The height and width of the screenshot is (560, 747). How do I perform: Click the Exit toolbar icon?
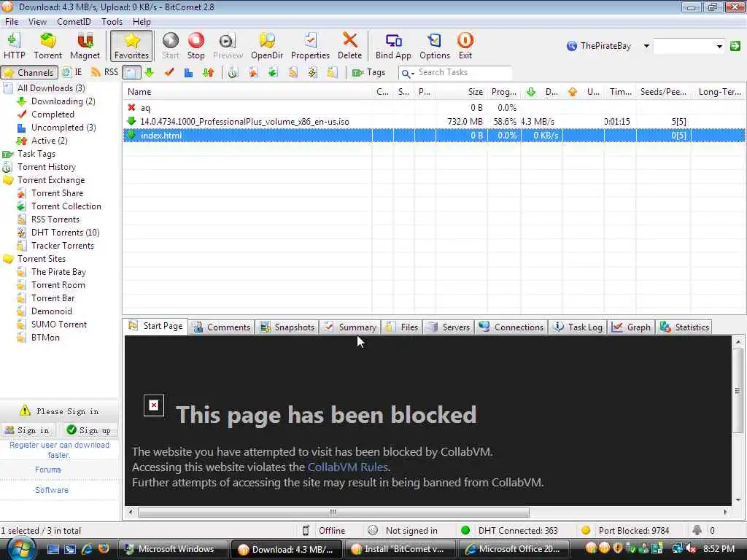(465, 46)
